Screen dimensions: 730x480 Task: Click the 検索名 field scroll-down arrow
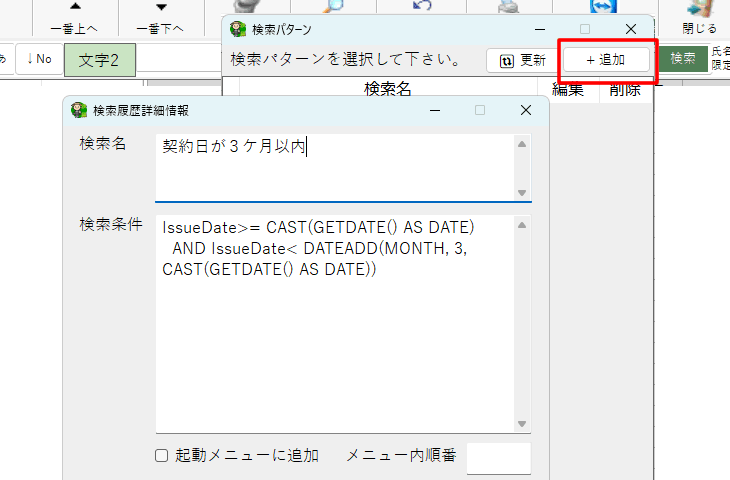pyautogui.click(x=521, y=192)
